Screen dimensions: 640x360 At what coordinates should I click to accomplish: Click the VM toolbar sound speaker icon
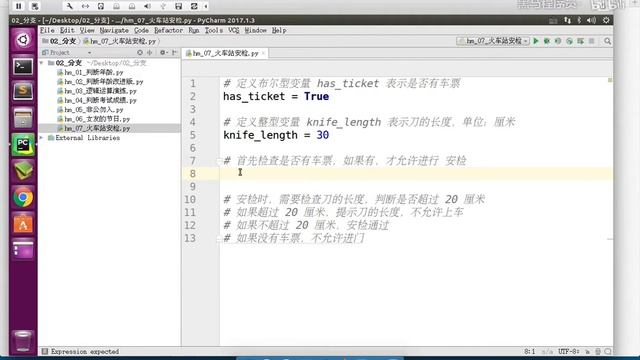(147, 6)
